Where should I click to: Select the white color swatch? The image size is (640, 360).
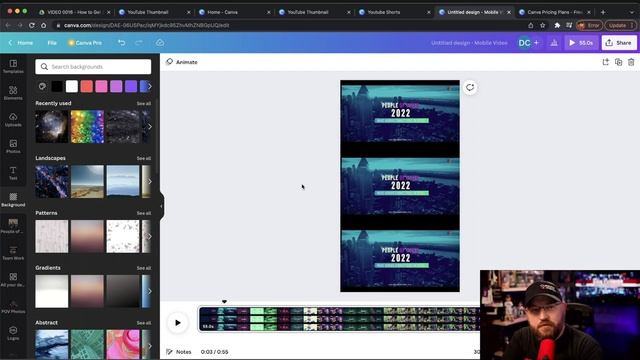(x=71, y=86)
